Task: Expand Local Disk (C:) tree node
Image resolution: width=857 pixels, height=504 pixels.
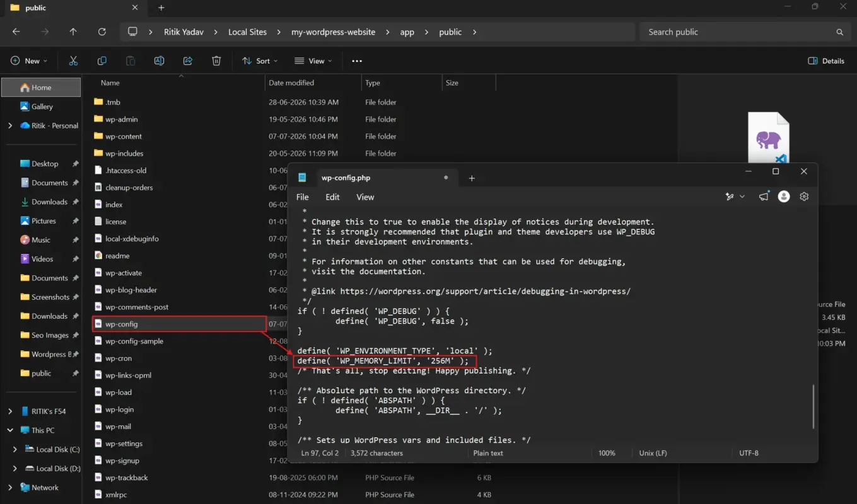Action: 16,450
